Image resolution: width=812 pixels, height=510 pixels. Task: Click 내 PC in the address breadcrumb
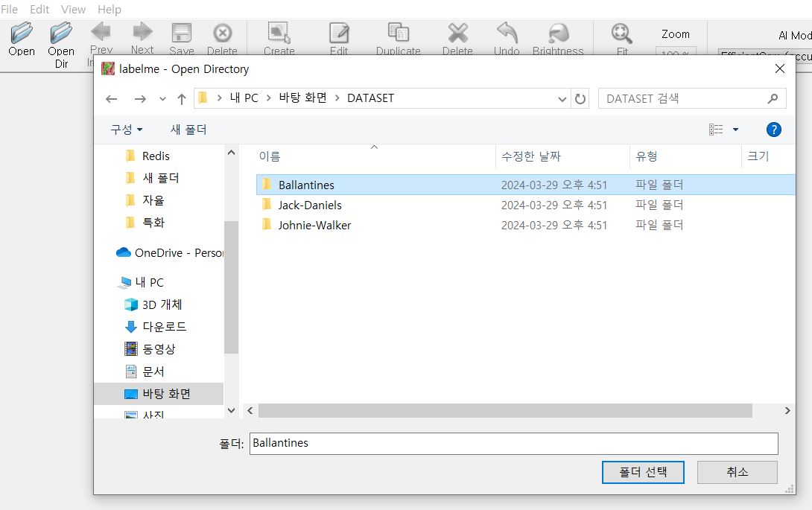244,98
